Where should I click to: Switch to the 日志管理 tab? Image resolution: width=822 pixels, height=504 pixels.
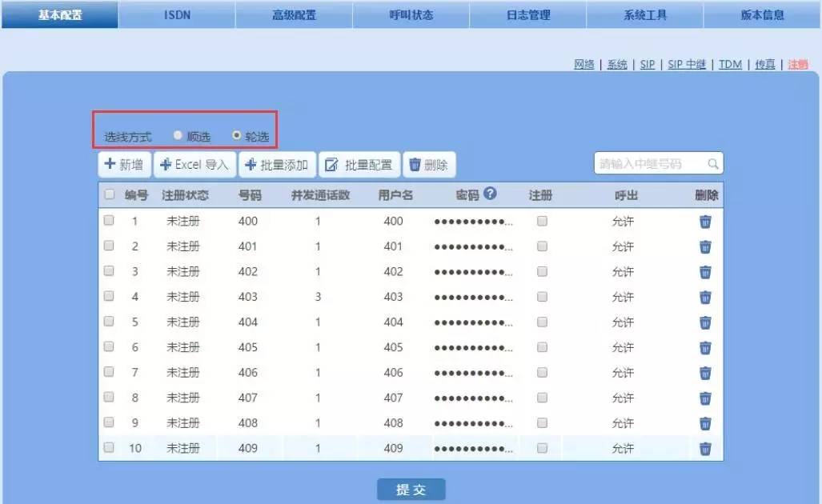528,15
